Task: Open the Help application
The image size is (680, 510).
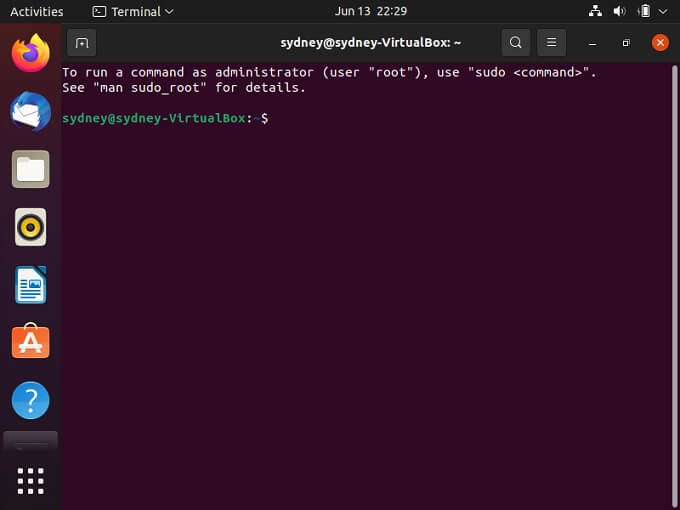Action: pos(30,400)
